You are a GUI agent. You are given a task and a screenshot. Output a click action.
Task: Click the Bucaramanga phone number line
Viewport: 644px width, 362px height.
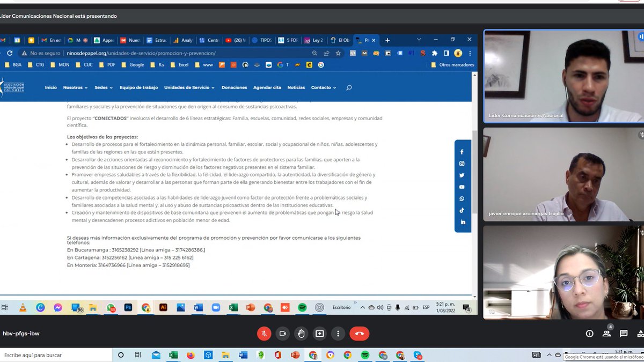pyautogui.click(x=136, y=250)
